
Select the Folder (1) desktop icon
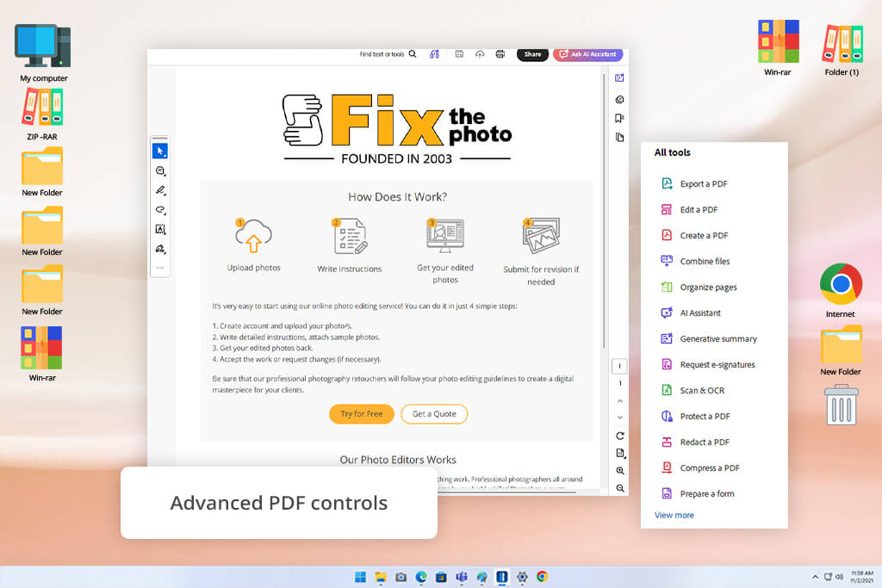pyautogui.click(x=842, y=49)
